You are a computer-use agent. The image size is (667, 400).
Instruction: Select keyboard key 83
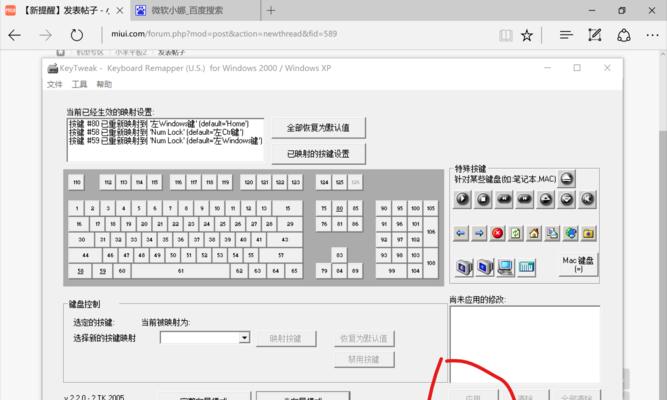(339, 255)
